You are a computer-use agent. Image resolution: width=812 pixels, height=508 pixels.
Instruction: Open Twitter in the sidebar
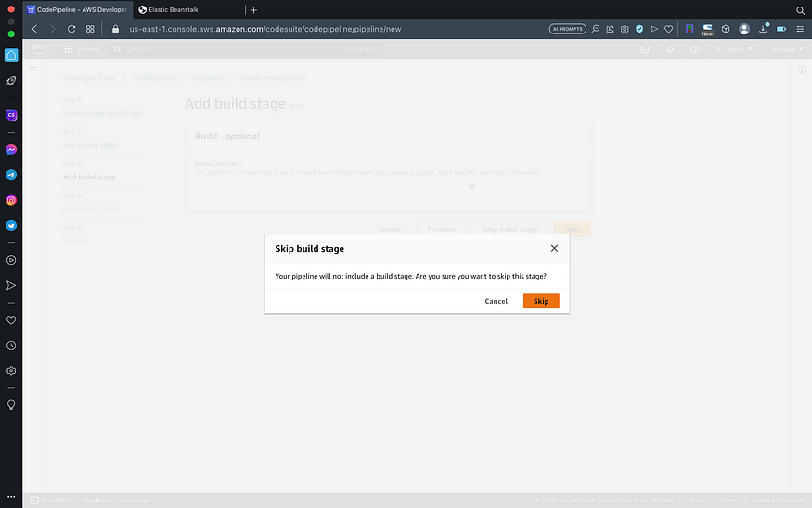coord(11,226)
